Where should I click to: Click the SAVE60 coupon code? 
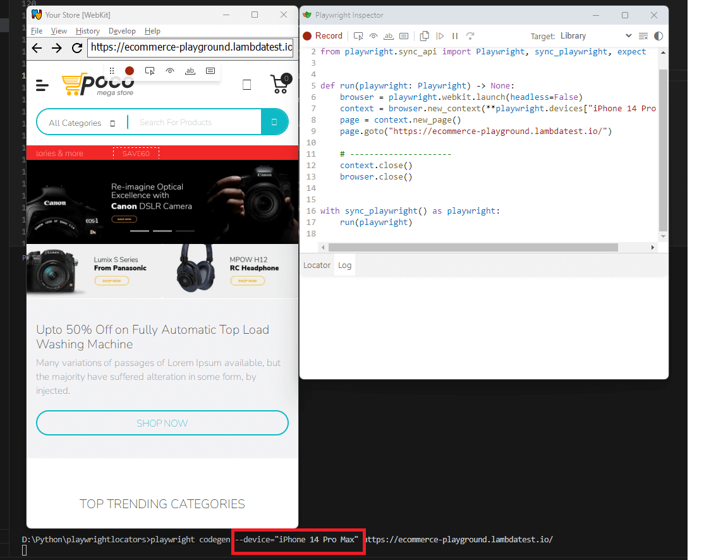point(136,153)
